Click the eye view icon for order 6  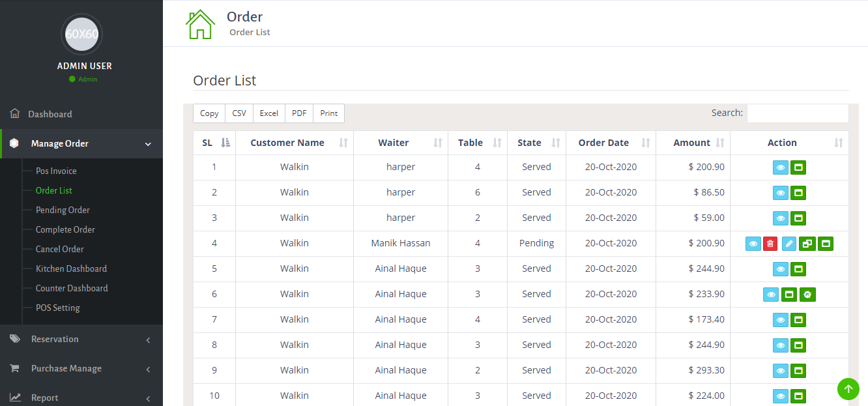click(x=771, y=295)
